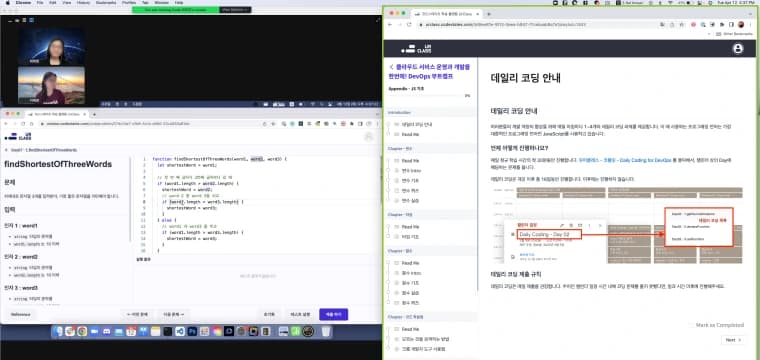Screen dimensions: 760x360
Task: Go to the next problem button
Action: pos(174,314)
